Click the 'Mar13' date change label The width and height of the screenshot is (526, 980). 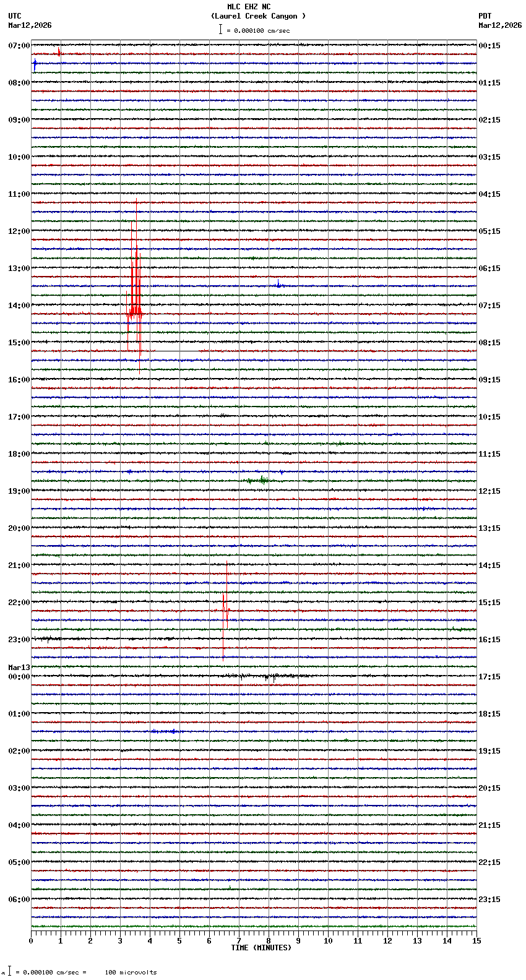click(x=19, y=668)
